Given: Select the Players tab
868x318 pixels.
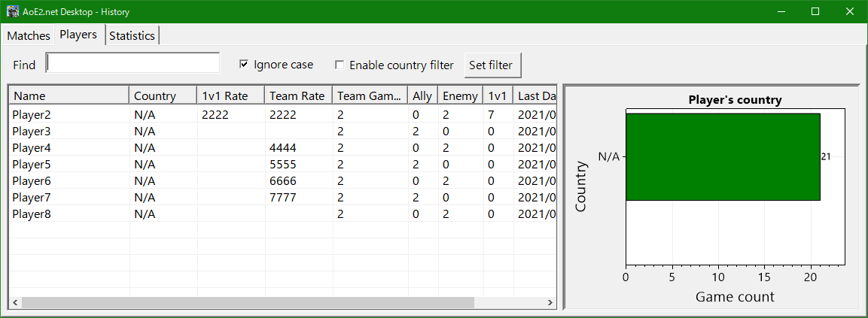Looking at the screenshot, I should 78,35.
